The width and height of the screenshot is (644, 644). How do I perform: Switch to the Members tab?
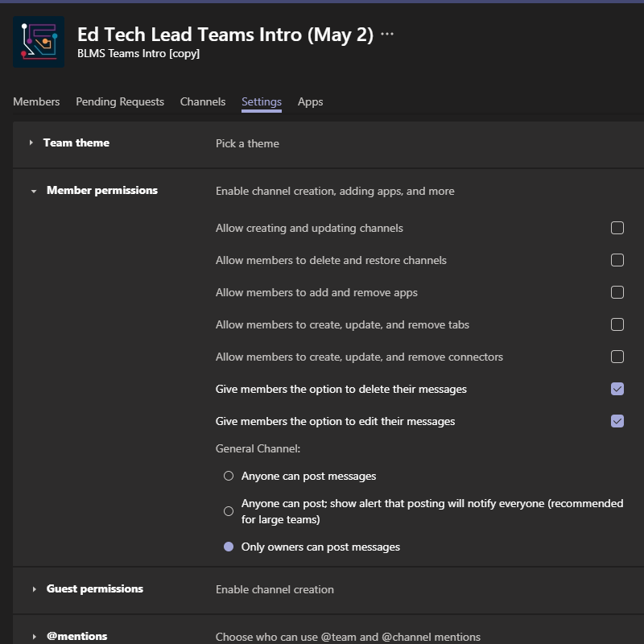pyautogui.click(x=36, y=101)
